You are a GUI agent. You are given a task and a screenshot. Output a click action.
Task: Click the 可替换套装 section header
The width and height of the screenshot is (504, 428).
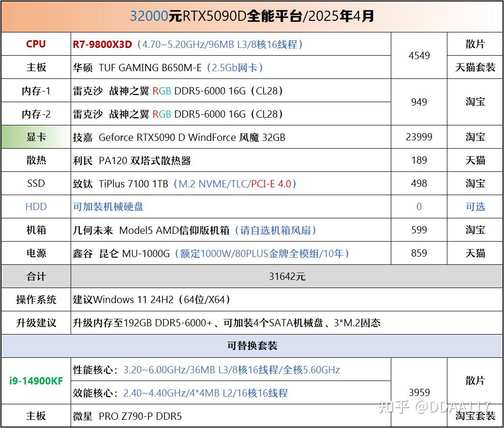point(252,346)
